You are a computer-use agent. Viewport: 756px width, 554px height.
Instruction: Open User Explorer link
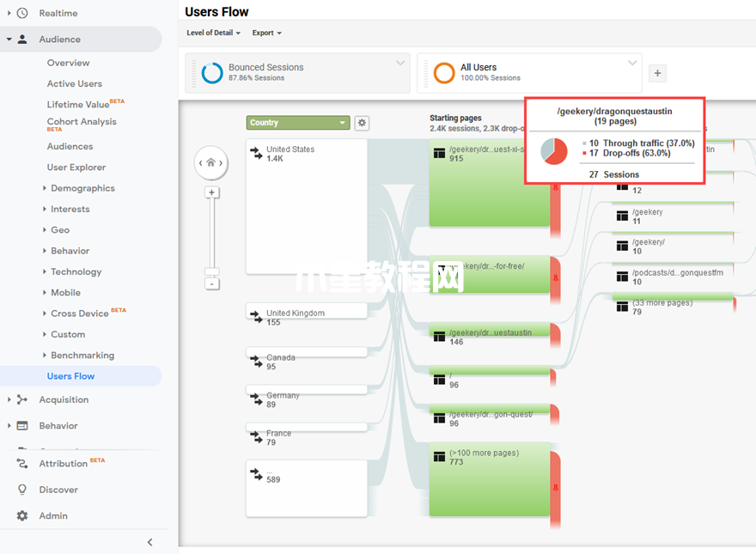pos(76,167)
